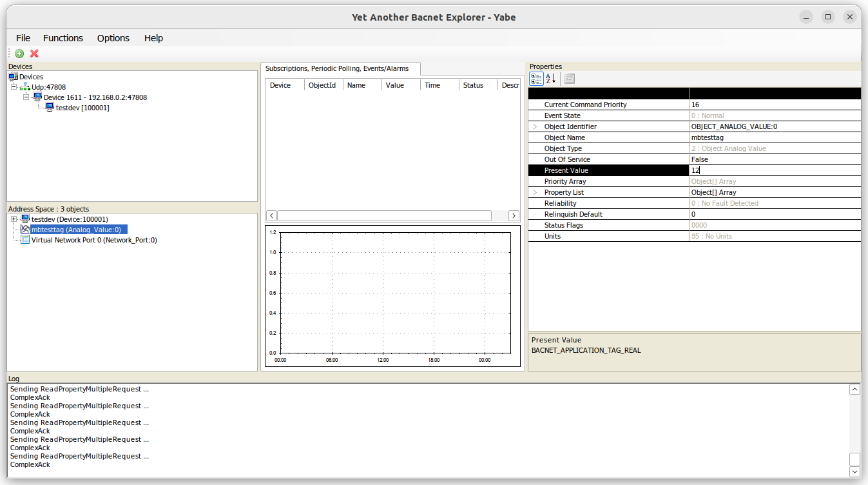Click the testdev (Device:100001) icon in Address Space

click(x=25, y=219)
